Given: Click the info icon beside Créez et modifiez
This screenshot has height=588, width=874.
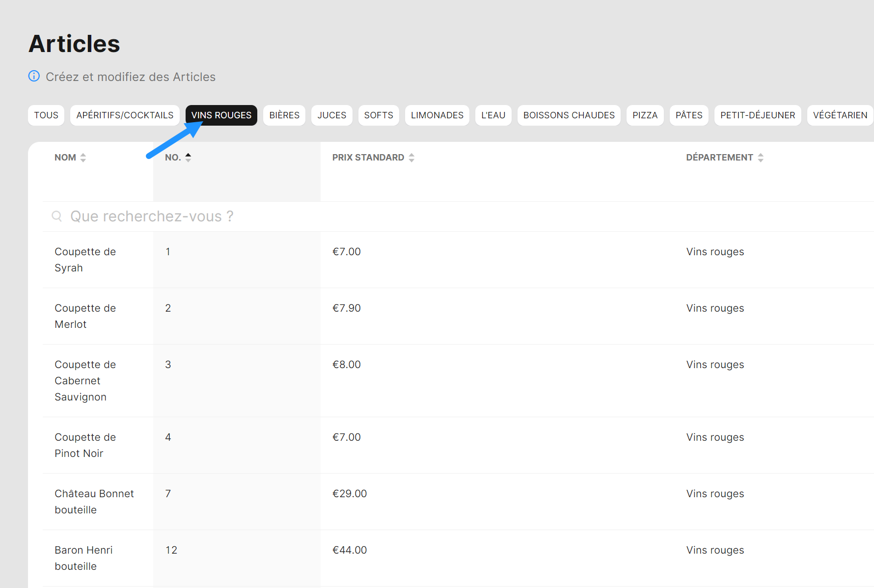Looking at the screenshot, I should [x=34, y=76].
